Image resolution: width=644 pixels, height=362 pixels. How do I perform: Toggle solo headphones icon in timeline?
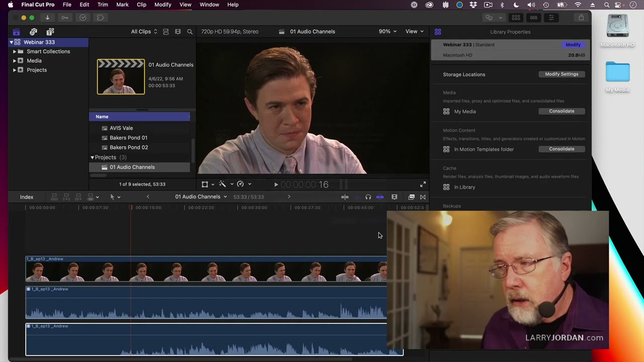(368, 197)
